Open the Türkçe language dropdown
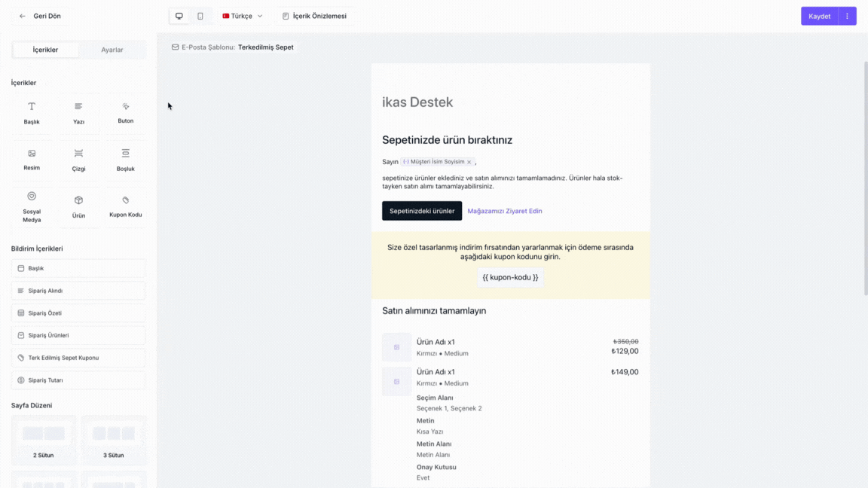The width and height of the screenshot is (868, 488). (243, 16)
